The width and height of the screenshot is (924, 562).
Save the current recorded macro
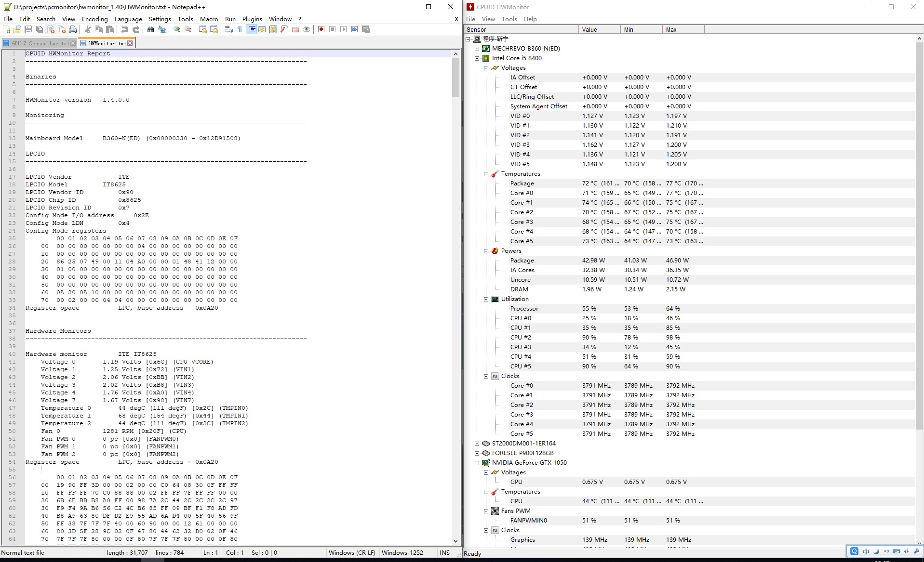click(366, 29)
